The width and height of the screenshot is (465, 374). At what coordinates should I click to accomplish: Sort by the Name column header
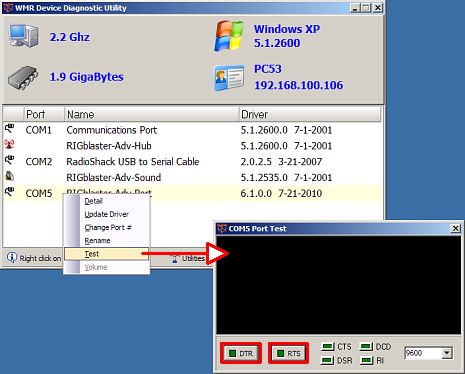pos(151,114)
